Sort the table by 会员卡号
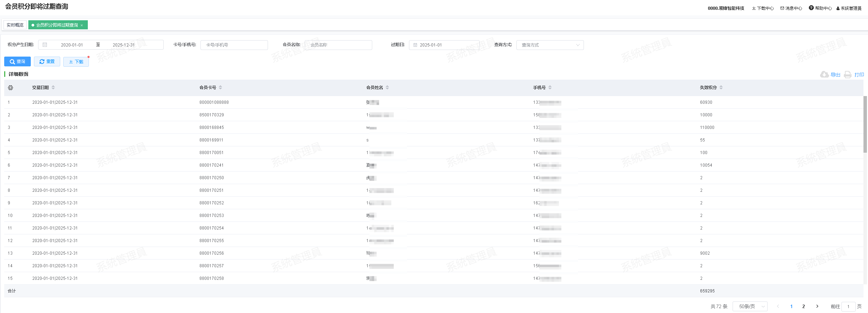Image resolution: width=868 pixels, height=313 pixels. point(220,87)
